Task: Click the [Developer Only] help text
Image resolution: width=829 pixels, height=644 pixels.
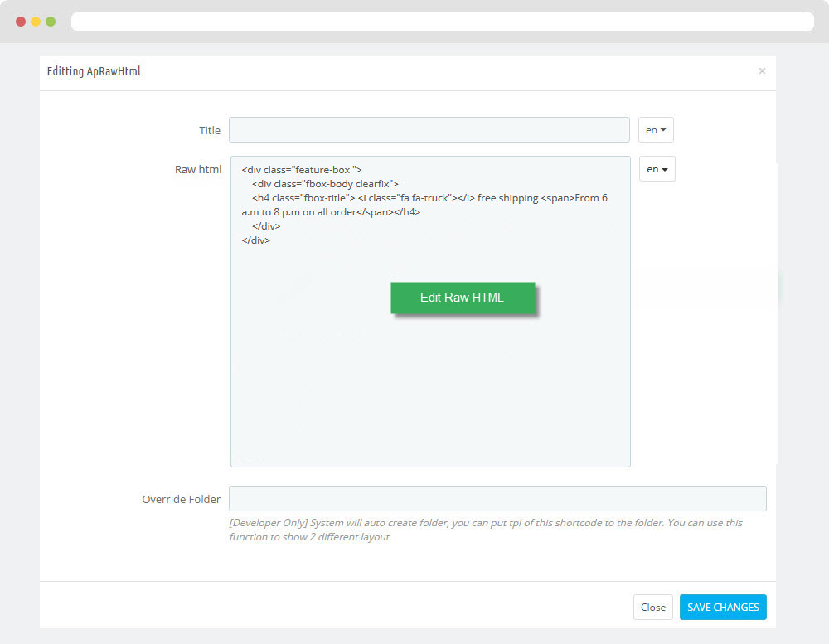Action: point(485,530)
